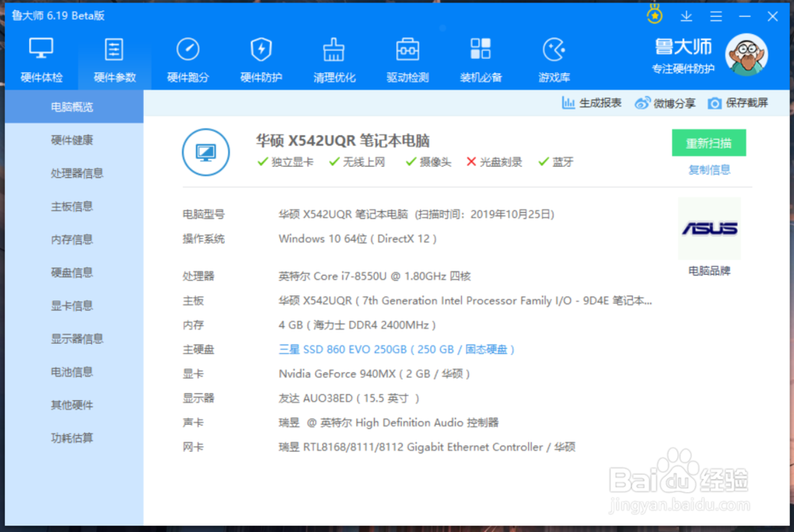Open the 三星 SSD 860 EVO 250GB link
This screenshot has height=532, width=794.
click(x=396, y=349)
